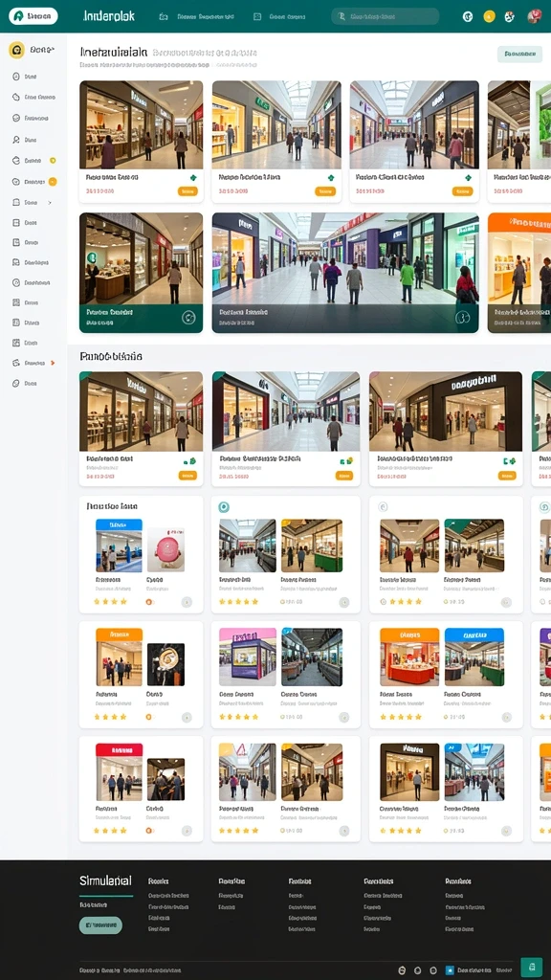Select the circular icon on the wide mall banner

tap(462, 318)
